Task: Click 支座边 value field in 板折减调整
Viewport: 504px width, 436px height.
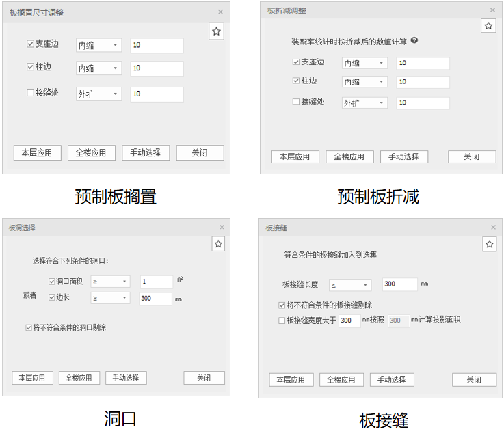Action: tap(423, 64)
